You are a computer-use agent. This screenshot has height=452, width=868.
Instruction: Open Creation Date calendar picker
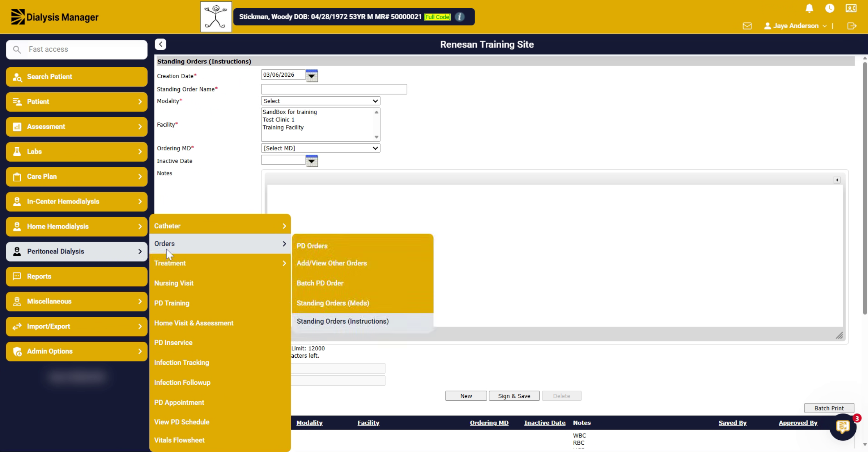tap(312, 76)
